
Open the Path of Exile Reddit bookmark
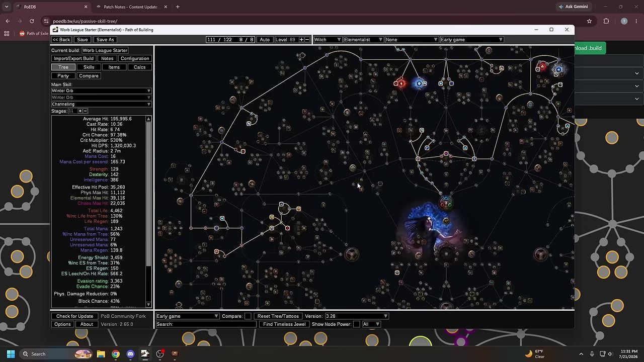tap(34, 34)
